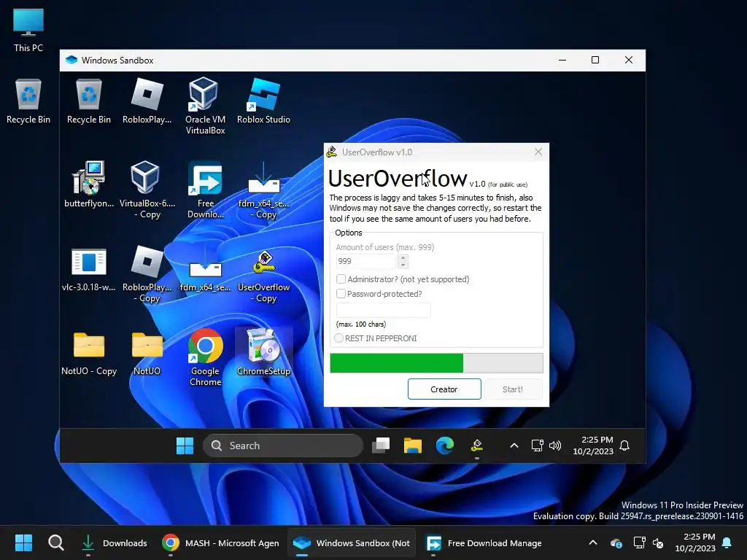Select the fdm_x64_se... file without Copy suffix
The height and width of the screenshot is (560, 747).
pyautogui.click(x=205, y=269)
